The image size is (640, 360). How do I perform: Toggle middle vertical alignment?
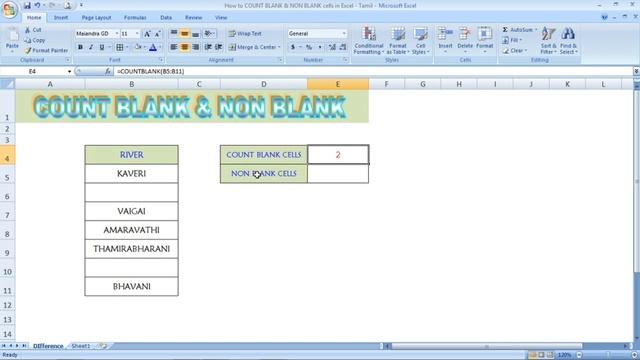point(184,33)
